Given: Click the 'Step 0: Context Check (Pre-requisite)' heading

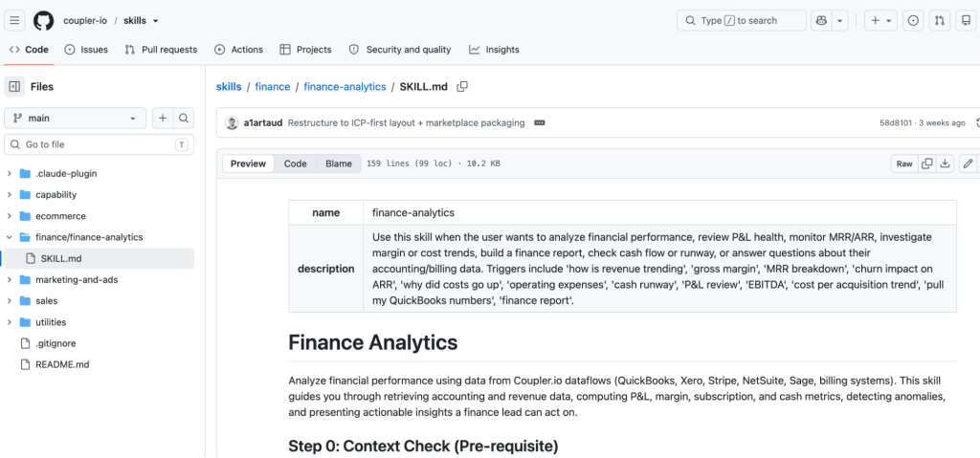Looking at the screenshot, I should 423,447.
